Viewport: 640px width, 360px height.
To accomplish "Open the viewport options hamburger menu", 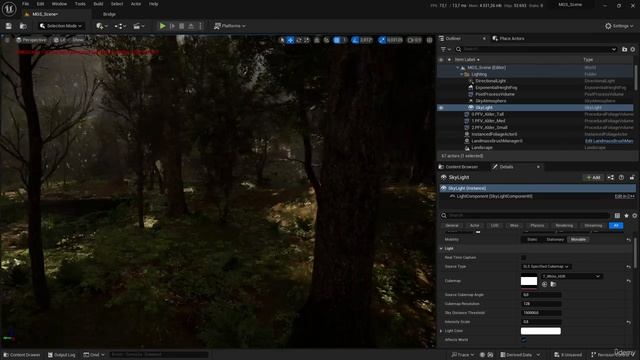I will [x=7, y=40].
